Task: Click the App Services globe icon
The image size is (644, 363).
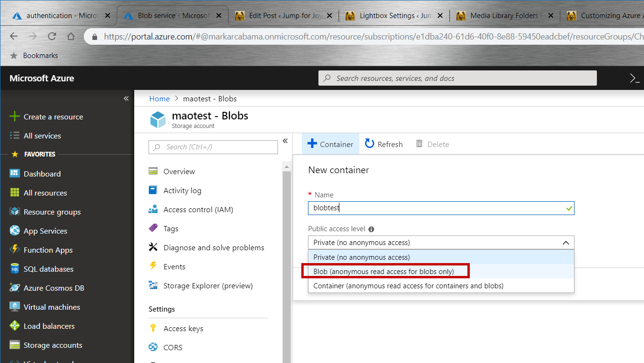Action: pos(15,231)
